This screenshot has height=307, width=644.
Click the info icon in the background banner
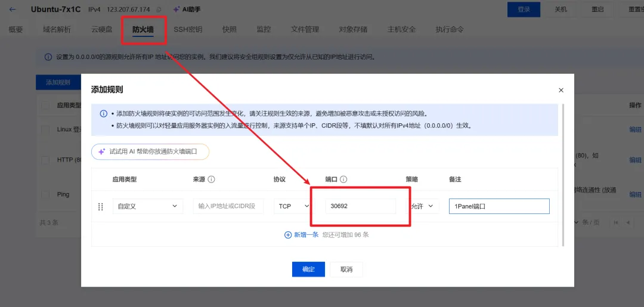pyautogui.click(x=48, y=57)
